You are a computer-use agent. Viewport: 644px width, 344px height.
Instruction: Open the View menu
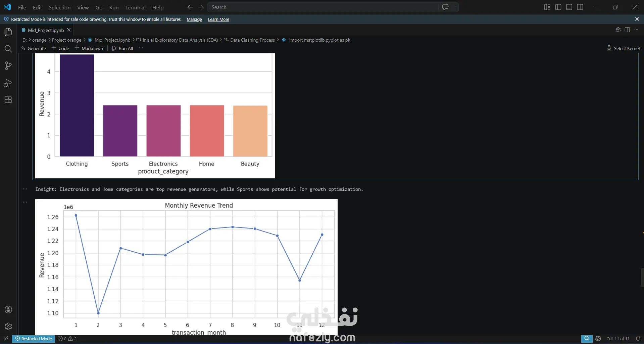tap(83, 7)
